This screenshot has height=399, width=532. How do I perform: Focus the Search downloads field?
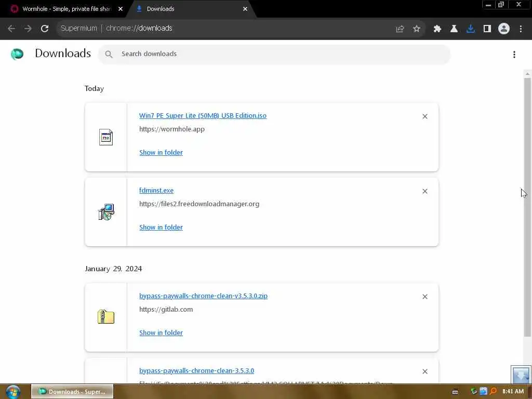pos(274,54)
